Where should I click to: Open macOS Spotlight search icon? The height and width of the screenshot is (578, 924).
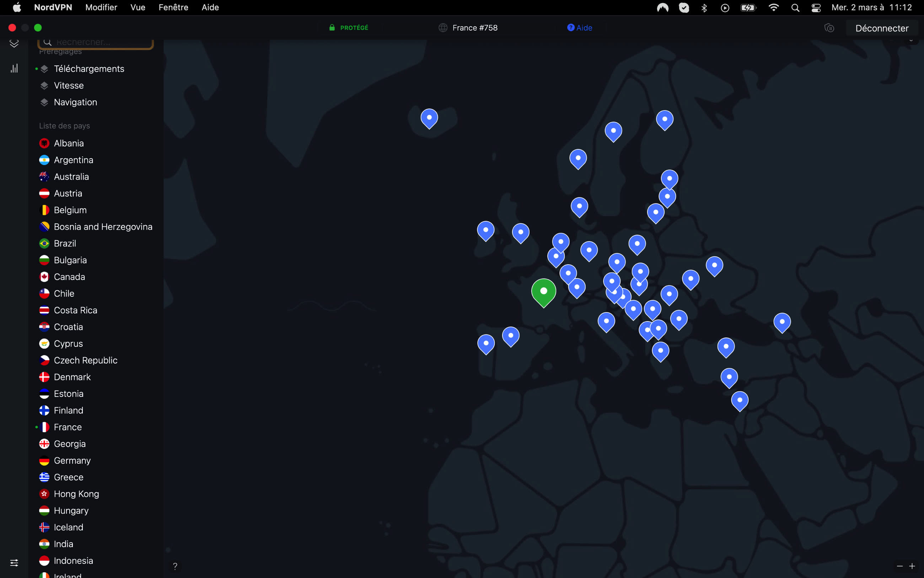(795, 7)
